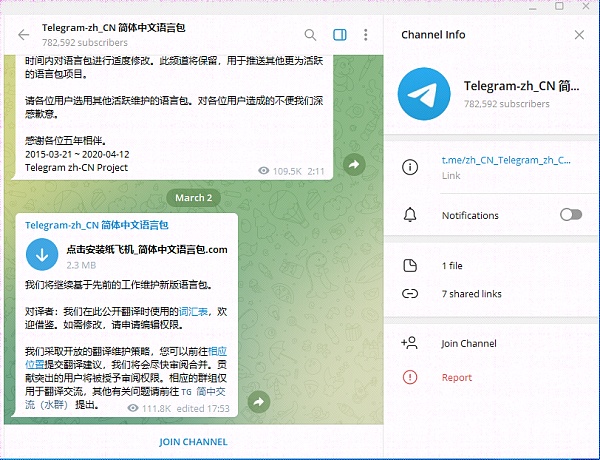Image resolution: width=600 pixels, height=460 pixels.
Task: Click the shared links chain icon
Action: [410, 294]
